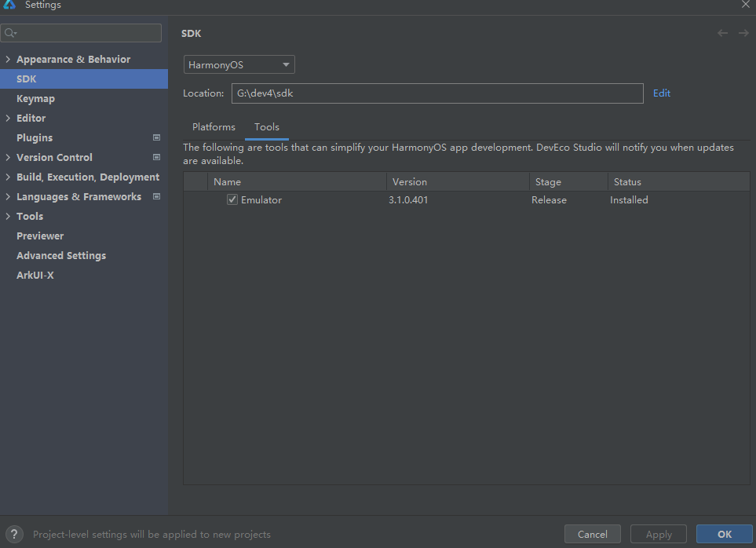The image size is (756, 548).
Task: Open Keymap settings
Action: (35, 98)
